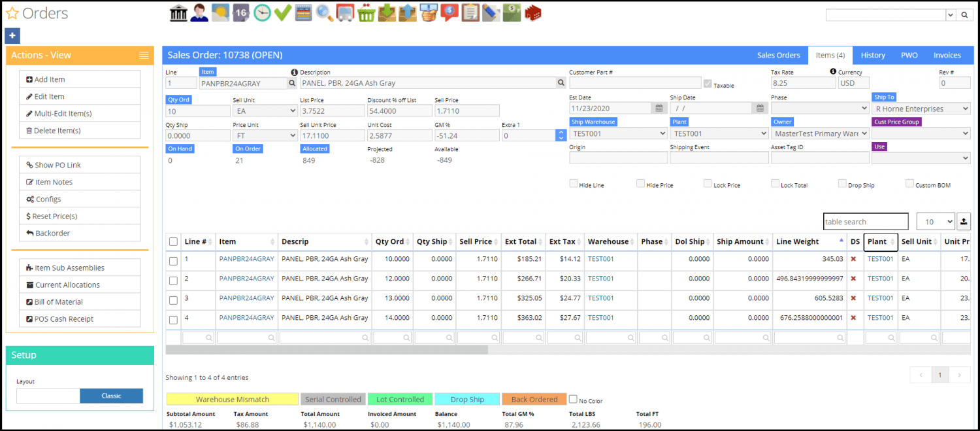This screenshot has width=980, height=431.
Task: Click the red factory building icon
Action: pyautogui.click(x=533, y=12)
